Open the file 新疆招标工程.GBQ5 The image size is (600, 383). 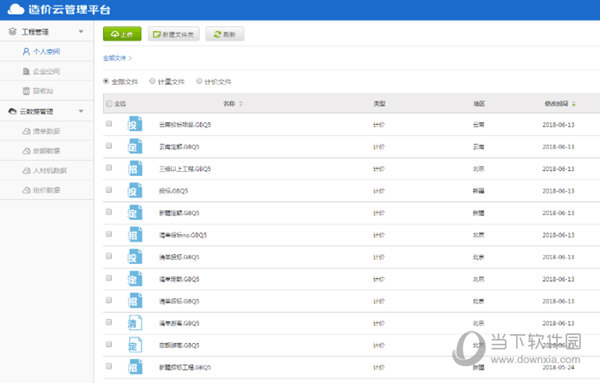(185, 367)
